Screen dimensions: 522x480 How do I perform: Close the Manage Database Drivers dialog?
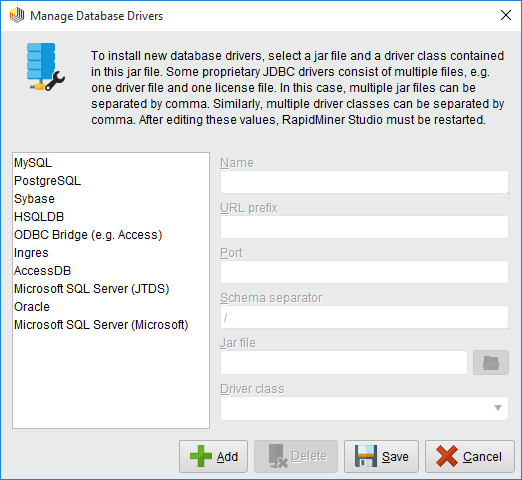pyautogui.click(x=506, y=15)
